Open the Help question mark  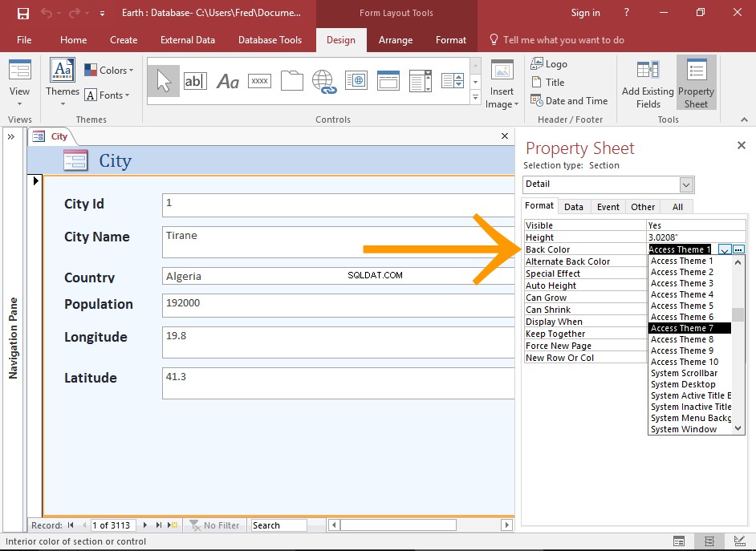click(x=626, y=13)
